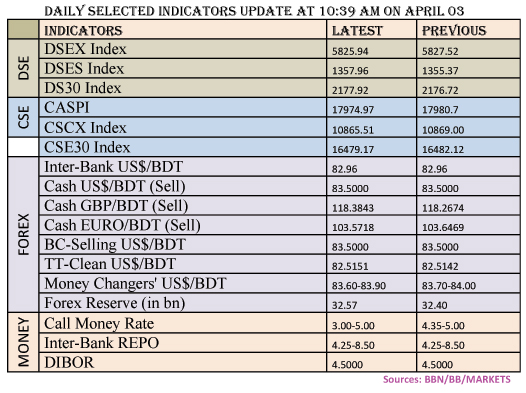This screenshot has height=393, width=526.
Task: Select Cash GBP/BDT (Sell) latest value 118.3843
Action: pos(353,208)
